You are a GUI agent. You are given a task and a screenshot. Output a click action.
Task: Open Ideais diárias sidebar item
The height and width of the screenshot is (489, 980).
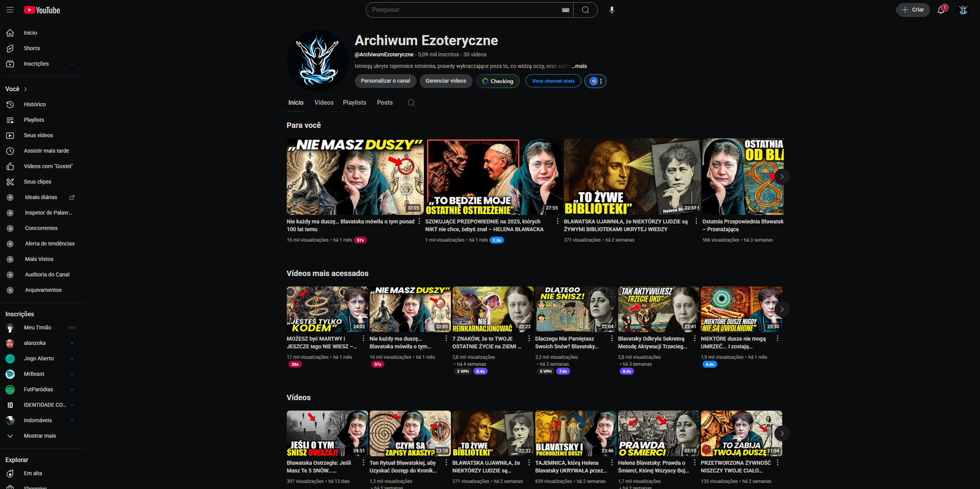tap(40, 197)
